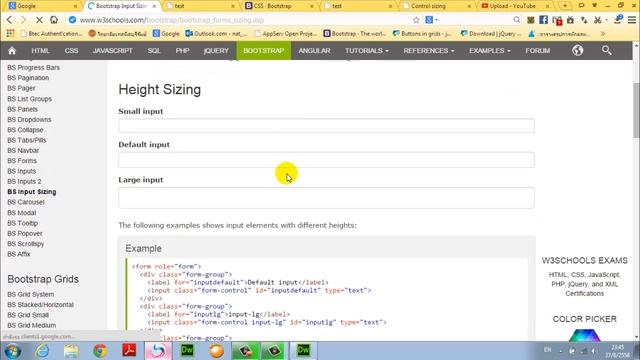Click into the Large input field

point(326,198)
